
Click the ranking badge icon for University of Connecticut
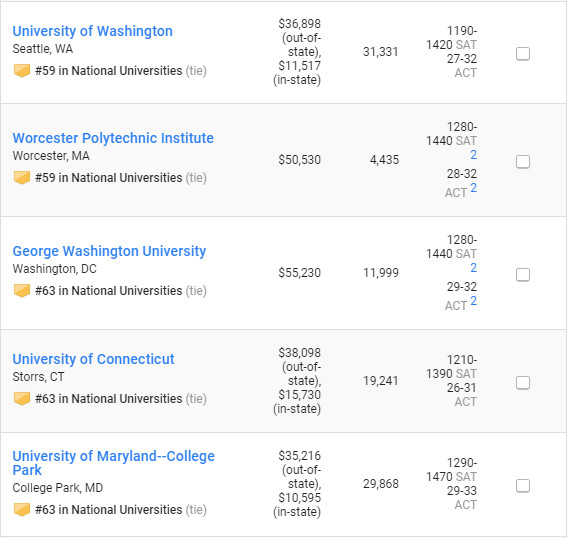point(22,399)
